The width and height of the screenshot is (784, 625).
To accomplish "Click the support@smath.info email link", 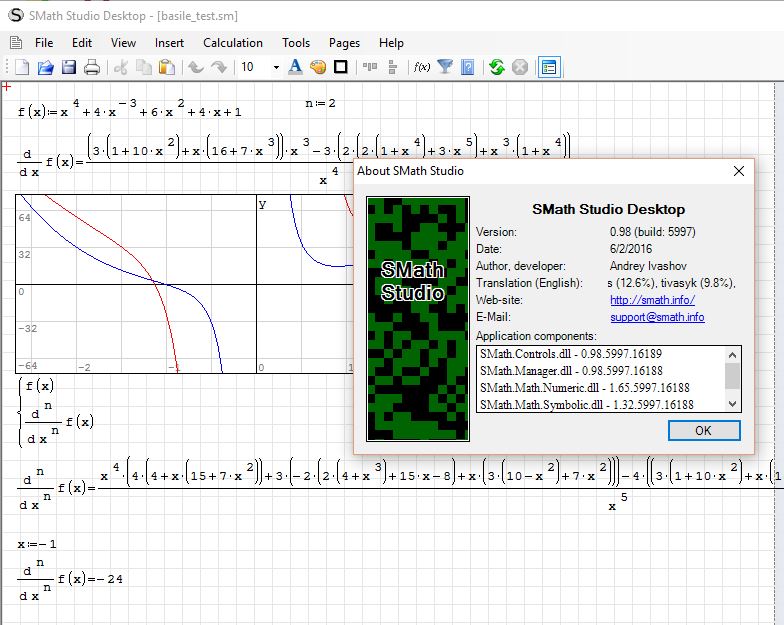I will pyautogui.click(x=657, y=317).
